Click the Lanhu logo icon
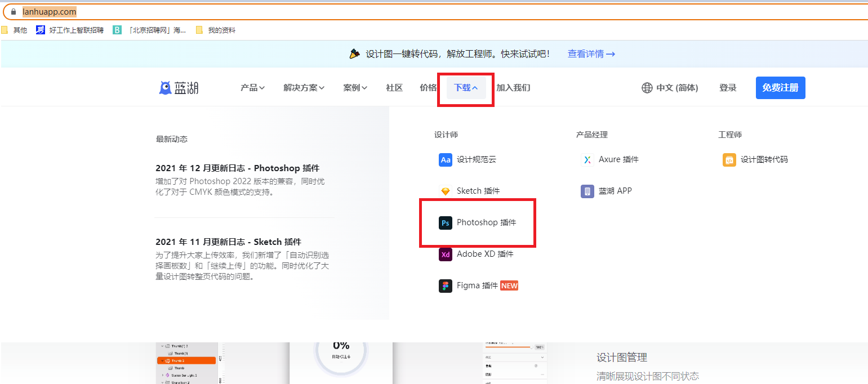 pos(166,88)
